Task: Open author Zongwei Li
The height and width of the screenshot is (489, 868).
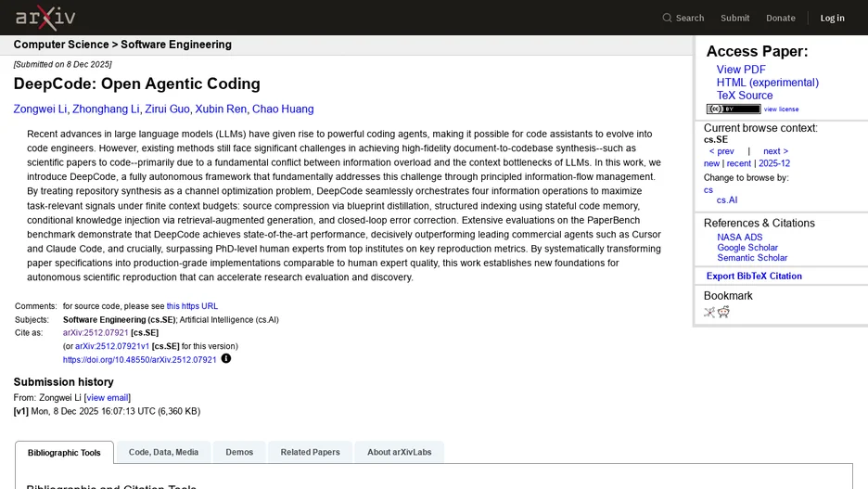Action: pyautogui.click(x=40, y=109)
